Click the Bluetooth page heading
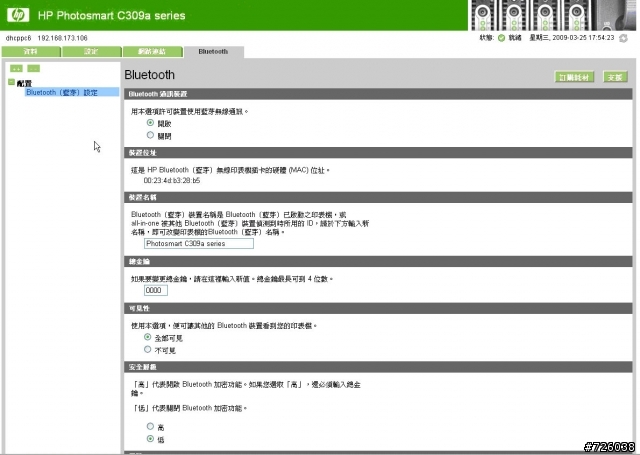640x455 pixels. 149,75
